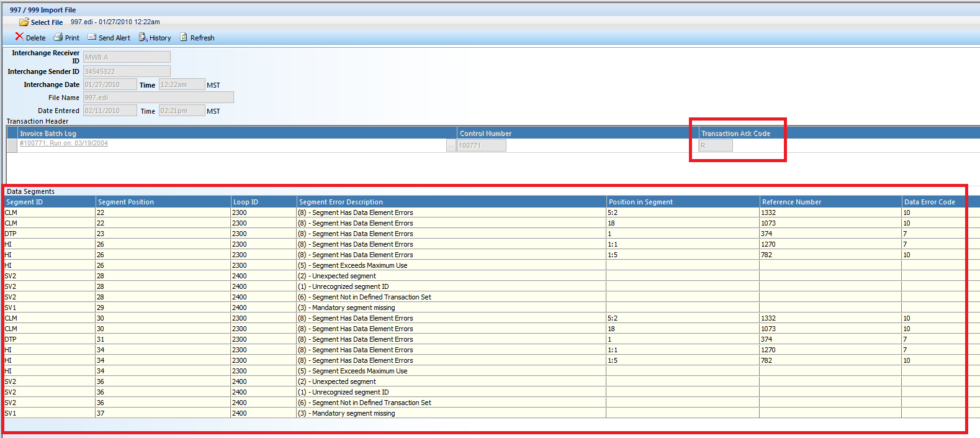This screenshot has height=438, width=980.
Task: Select the row selector of the transaction header row
Action: tap(12, 145)
